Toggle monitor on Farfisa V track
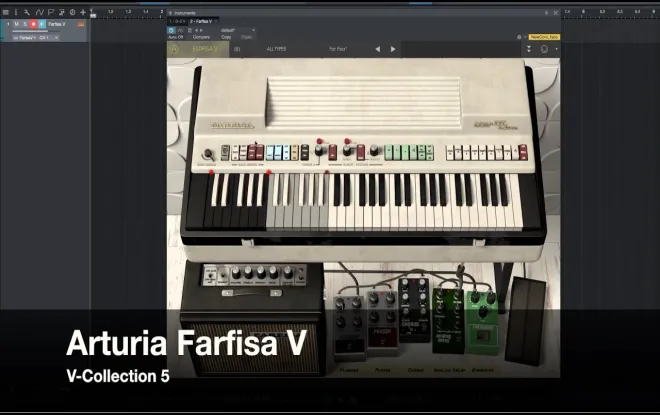This screenshot has height=415, width=660. click(x=42, y=24)
